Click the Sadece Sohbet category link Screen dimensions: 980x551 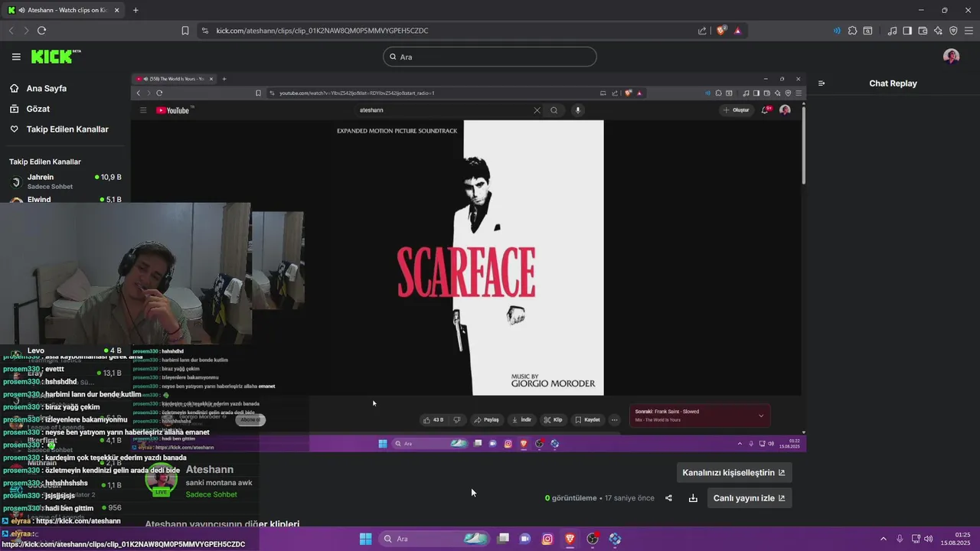(211, 494)
